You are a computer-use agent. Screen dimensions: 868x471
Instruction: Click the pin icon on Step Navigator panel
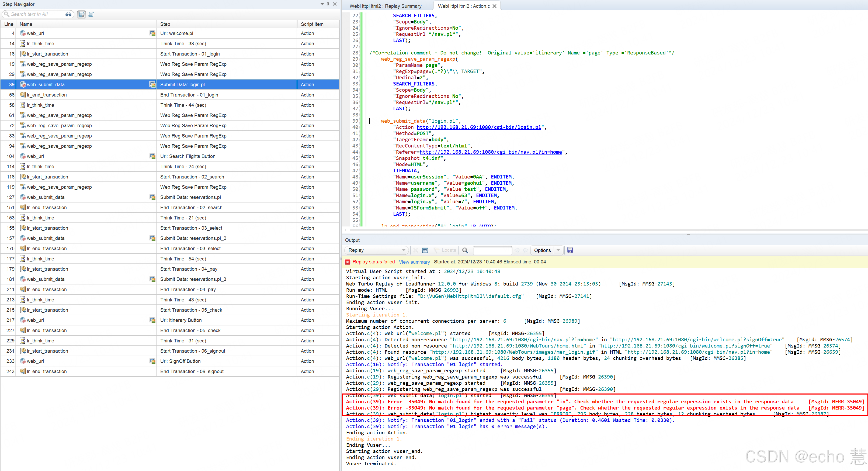(328, 4)
